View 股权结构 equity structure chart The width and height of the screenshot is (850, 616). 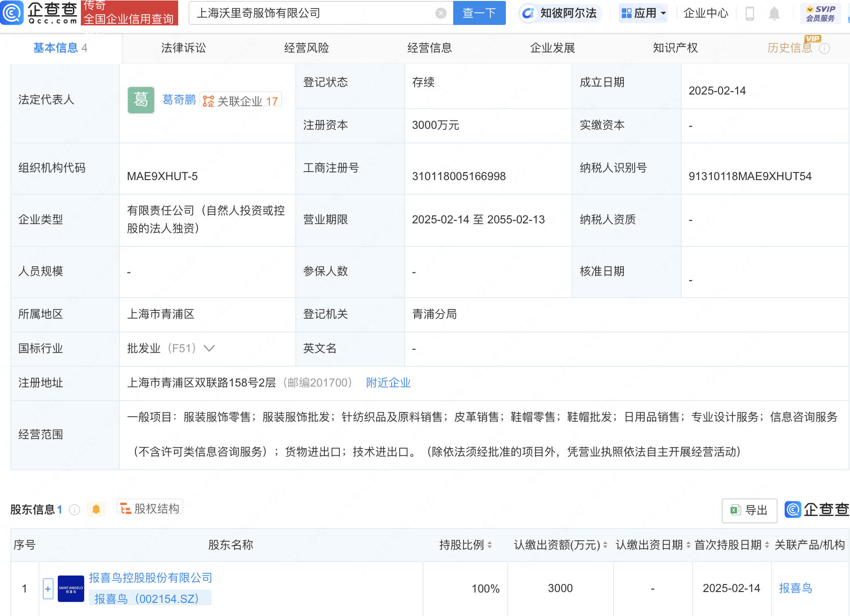coord(150,508)
